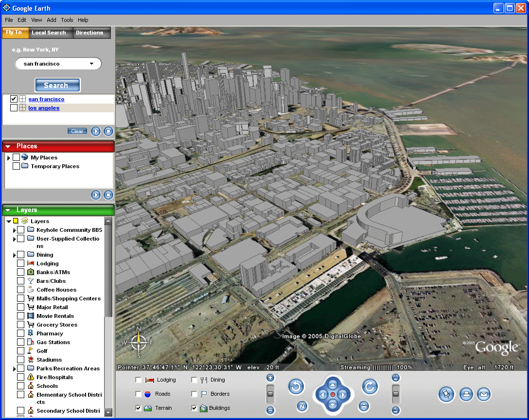This screenshot has width=529, height=420.
Task: Click the Search button
Action: 57,86
